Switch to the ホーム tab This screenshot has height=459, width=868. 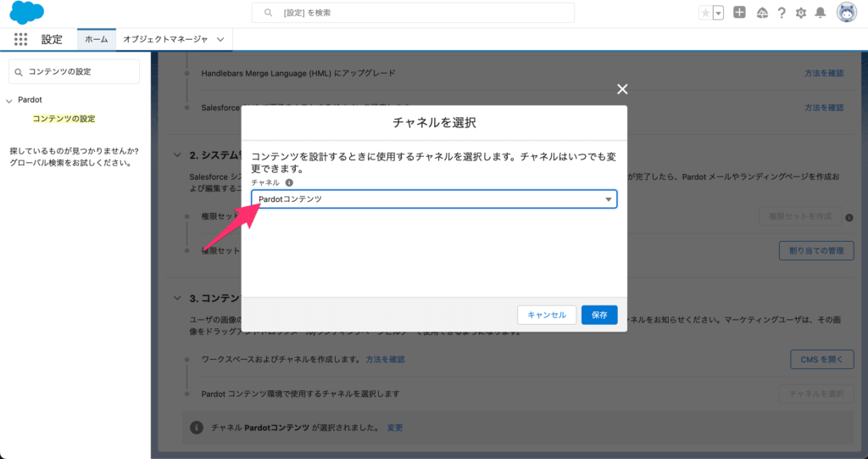[97, 39]
